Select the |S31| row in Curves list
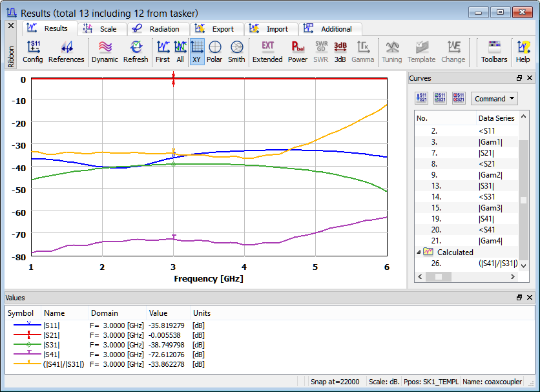The height and width of the screenshot is (392, 540). click(x=488, y=186)
